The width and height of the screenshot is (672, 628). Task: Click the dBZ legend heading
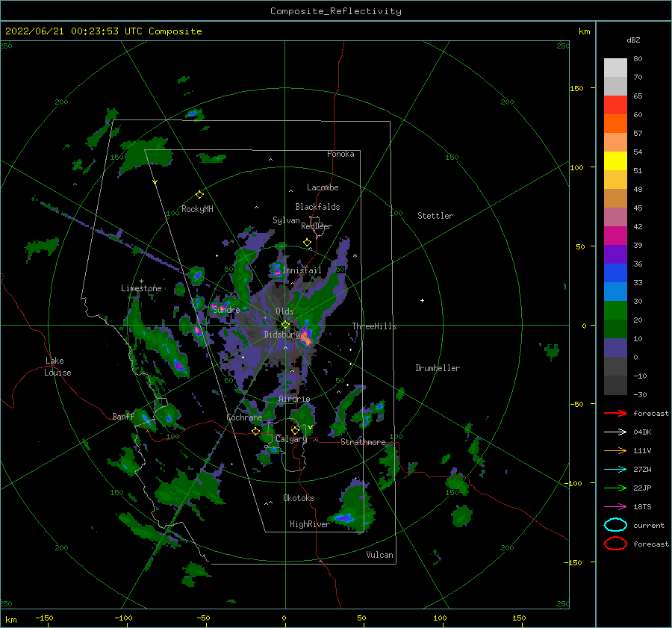pos(633,40)
